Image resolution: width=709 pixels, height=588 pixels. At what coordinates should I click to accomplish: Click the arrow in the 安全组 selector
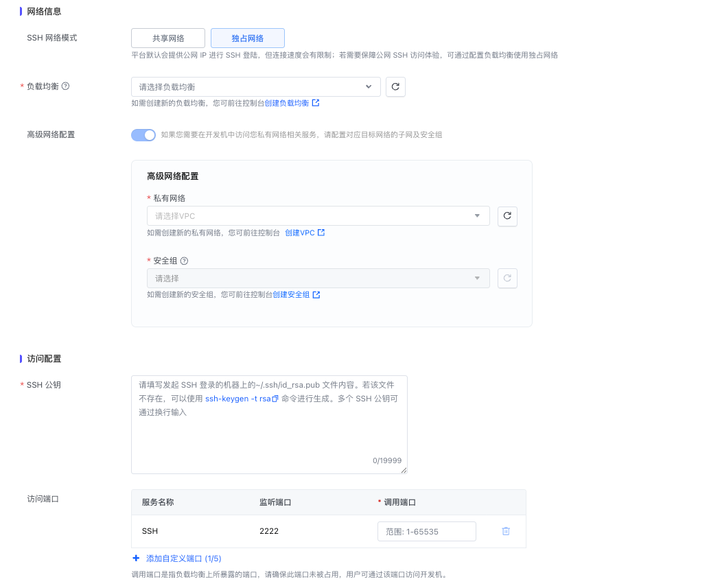coord(477,278)
